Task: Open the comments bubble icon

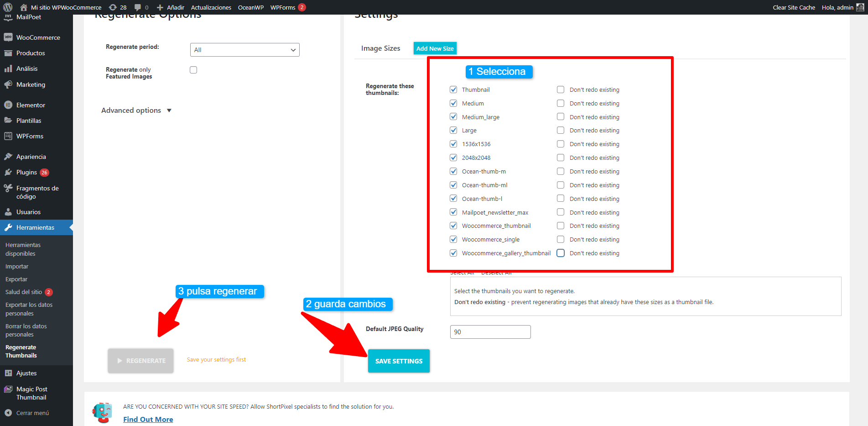Action: 138,7
